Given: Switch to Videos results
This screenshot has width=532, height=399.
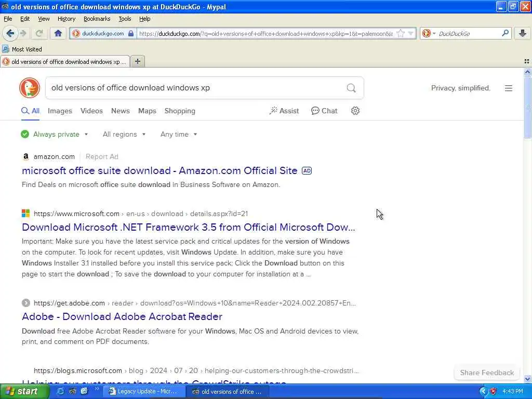Looking at the screenshot, I should click(91, 111).
